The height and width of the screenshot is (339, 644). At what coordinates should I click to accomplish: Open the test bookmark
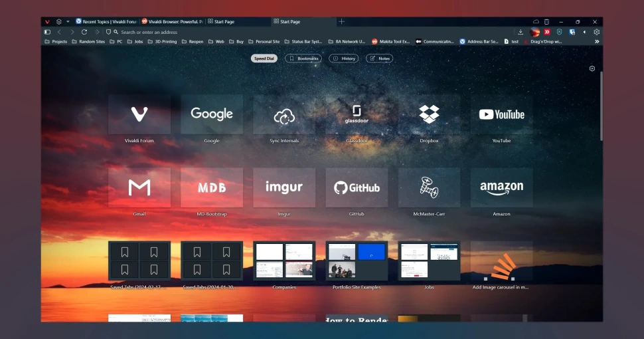coord(511,42)
